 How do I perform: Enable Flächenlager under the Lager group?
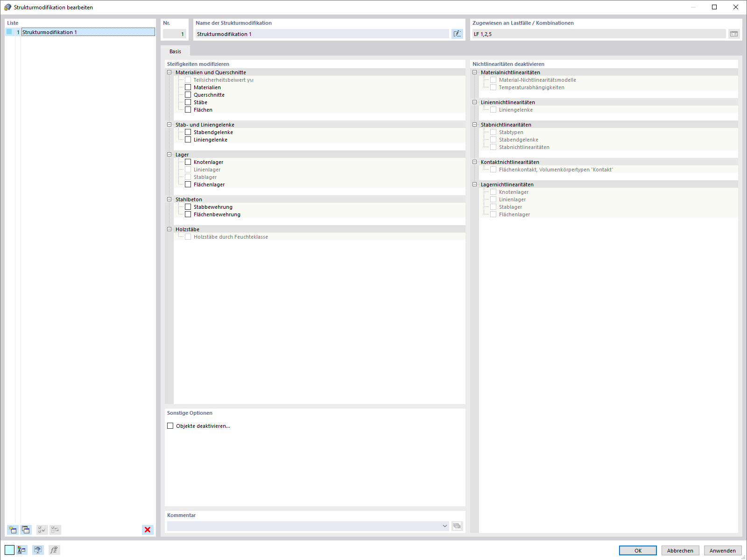point(188,184)
